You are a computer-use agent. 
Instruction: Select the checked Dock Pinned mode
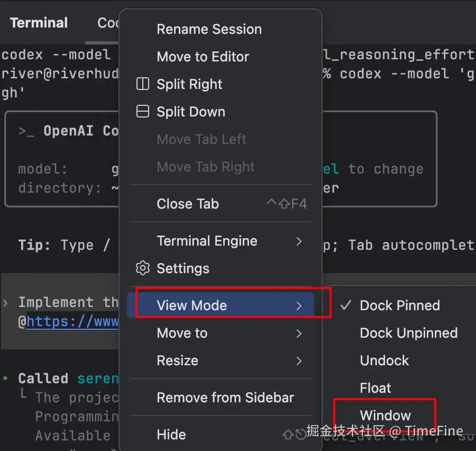click(399, 305)
